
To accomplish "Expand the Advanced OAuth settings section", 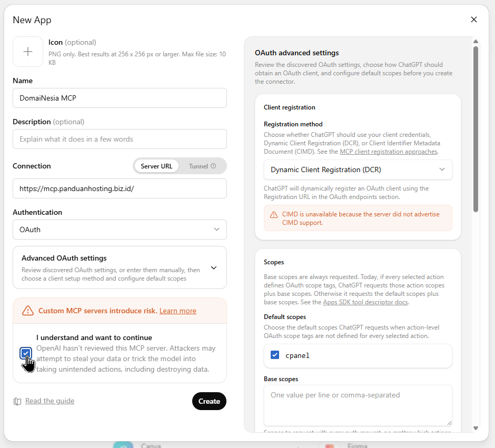I will point(120,267).
